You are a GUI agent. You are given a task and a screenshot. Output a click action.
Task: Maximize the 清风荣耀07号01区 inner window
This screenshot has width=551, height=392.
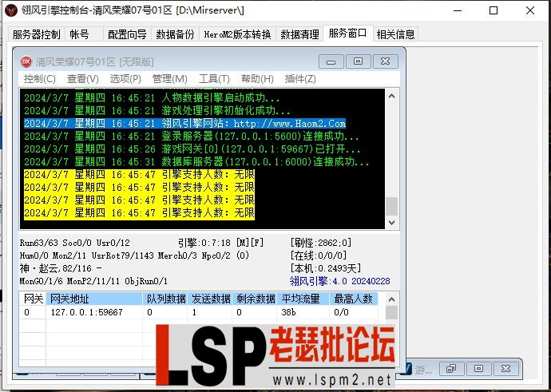pyautogui.click(x=358, y=61)
